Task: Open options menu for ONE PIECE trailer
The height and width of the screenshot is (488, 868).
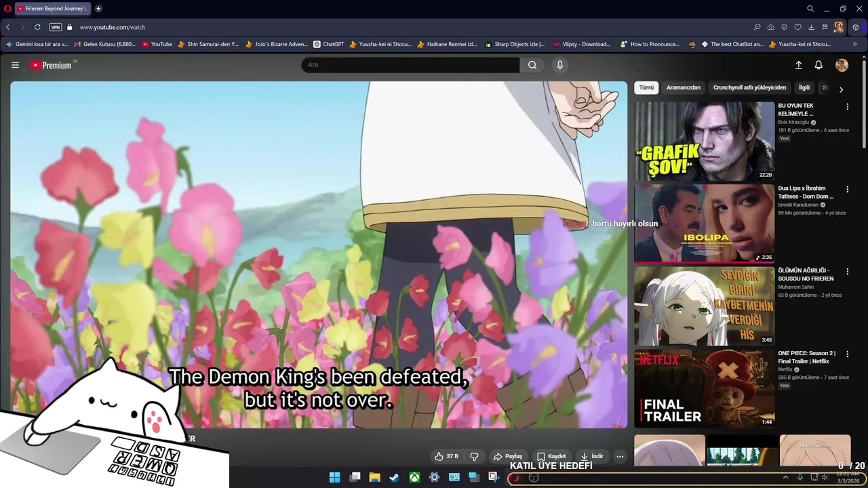Action: 847,354
